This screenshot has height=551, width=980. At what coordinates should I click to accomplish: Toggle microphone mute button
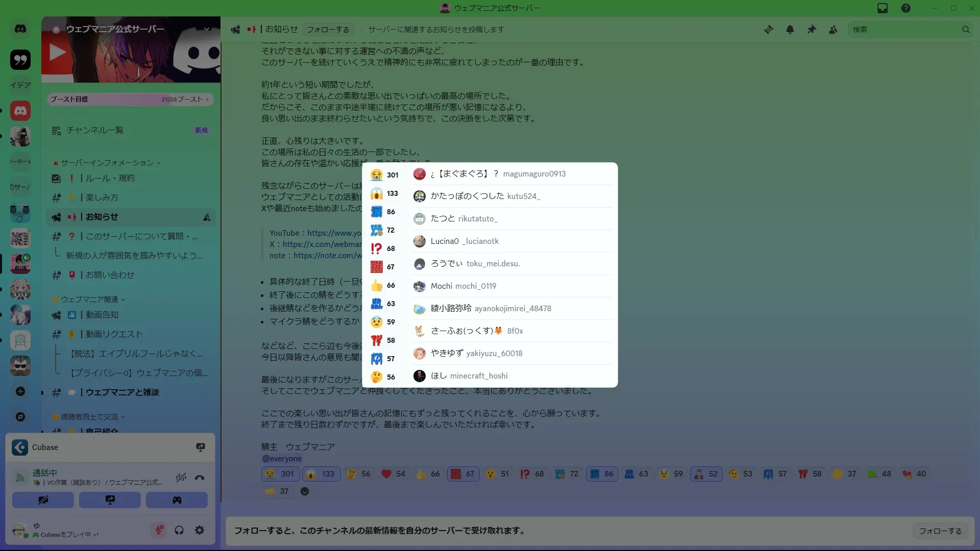[x=159, y=530]
